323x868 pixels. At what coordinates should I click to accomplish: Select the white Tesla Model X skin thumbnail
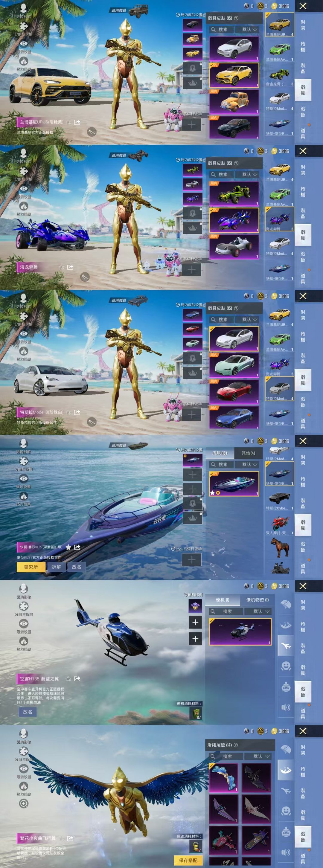coord(234,48)
